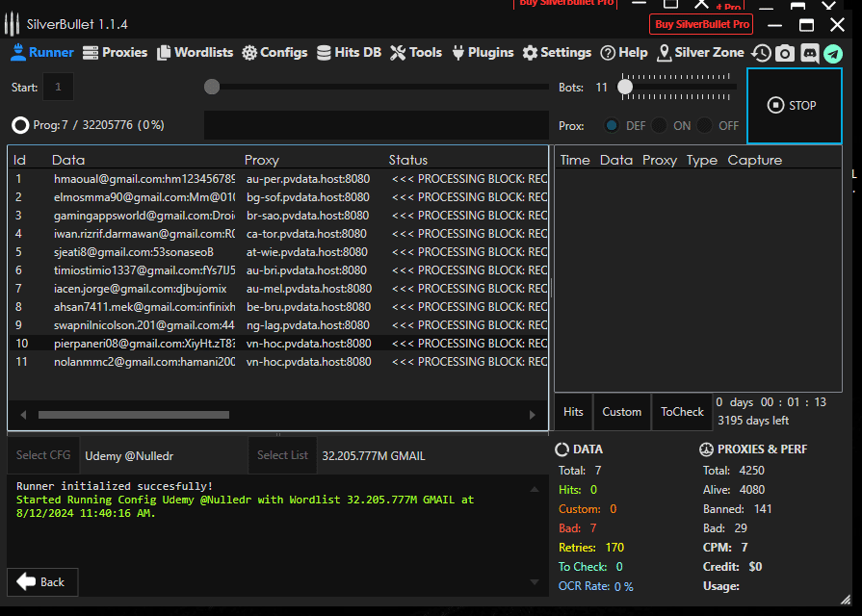Image resolution: width=862 pixels, height=616 pixels.
Task: Set proxy mode to OFF
Action: tap(706, 125)
